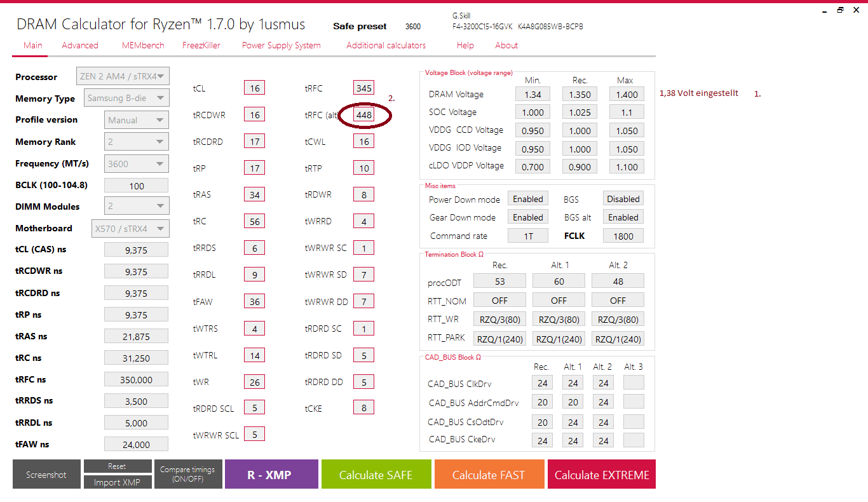Click the tCWL value box
This screenshot has width=868, height=502.
(x=363, y=141)
